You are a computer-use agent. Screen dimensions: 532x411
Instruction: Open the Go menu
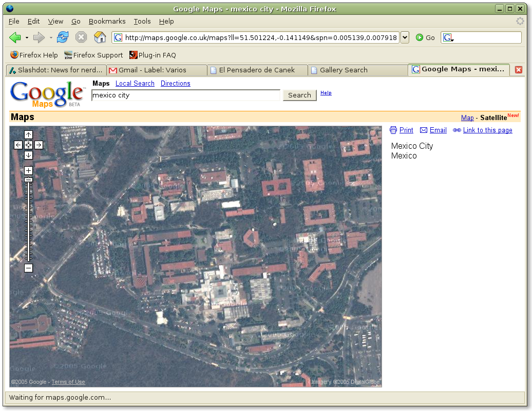[75, 22]
